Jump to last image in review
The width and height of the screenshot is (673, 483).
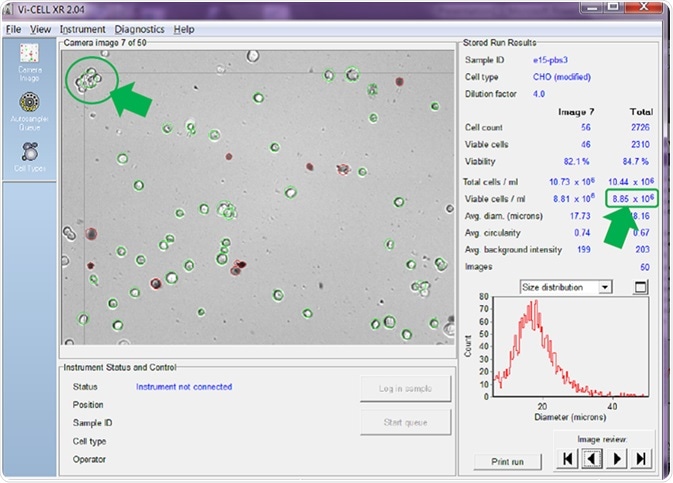click(640, 459)
